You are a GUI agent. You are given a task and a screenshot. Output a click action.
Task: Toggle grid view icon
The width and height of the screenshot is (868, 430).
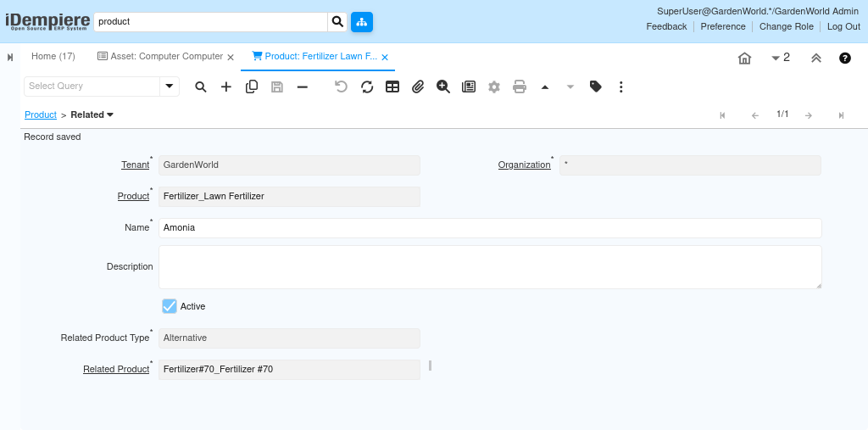point(392,87)
